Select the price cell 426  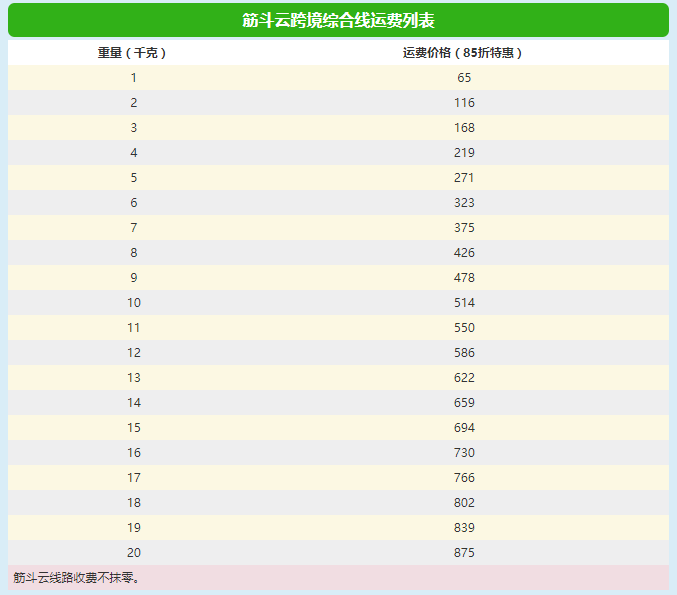click(464, 253)
